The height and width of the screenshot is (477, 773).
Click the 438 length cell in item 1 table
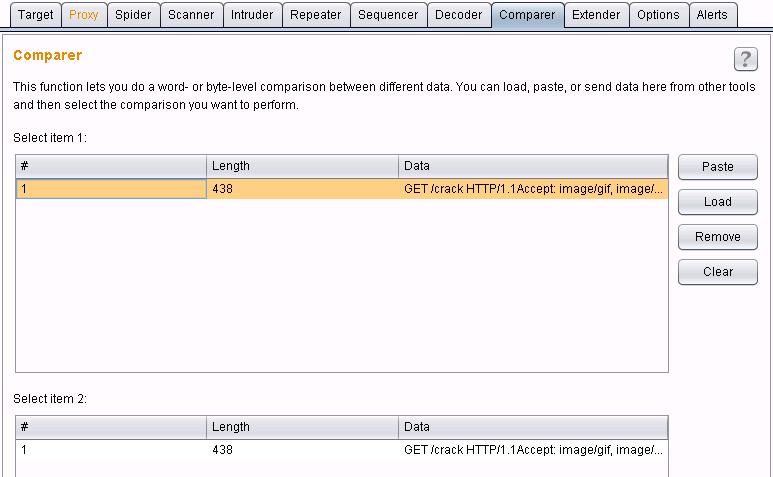[302, 189]
